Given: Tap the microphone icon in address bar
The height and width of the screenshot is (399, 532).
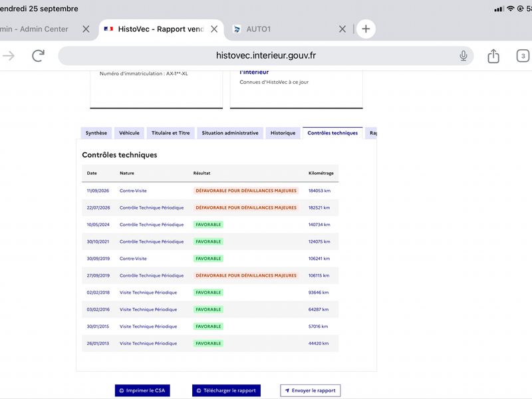Looking at the screenshot, I should [463, 56].
